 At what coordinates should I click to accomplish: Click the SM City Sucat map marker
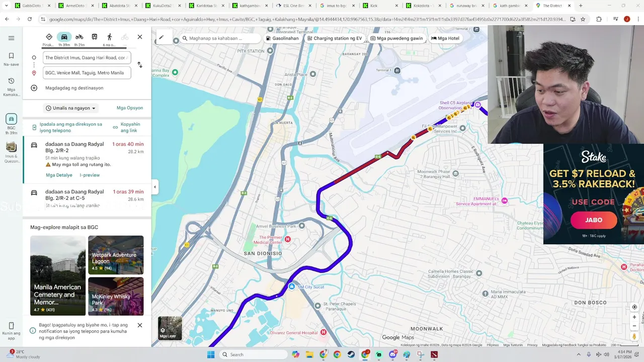tap(292, 287)
